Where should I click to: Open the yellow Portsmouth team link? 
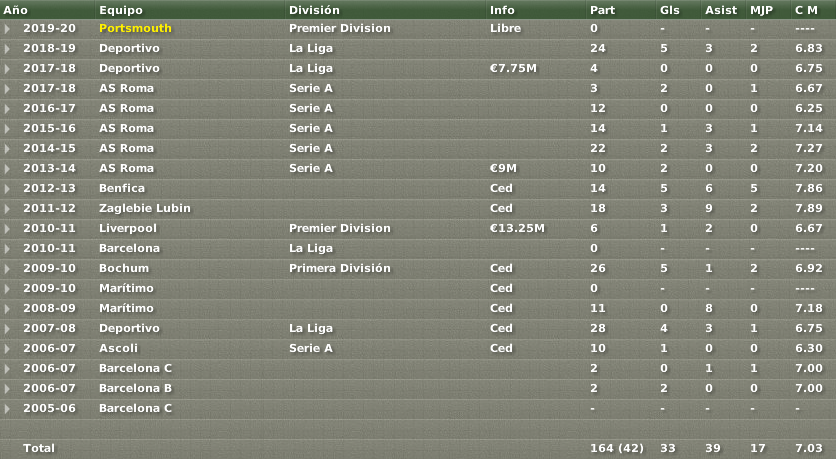tap(135, 28)
